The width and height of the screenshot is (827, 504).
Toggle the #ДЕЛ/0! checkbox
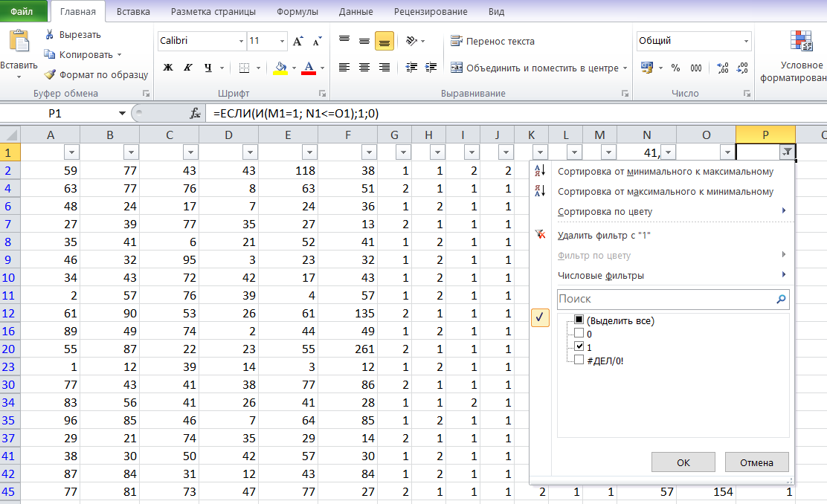pos(579,360)
